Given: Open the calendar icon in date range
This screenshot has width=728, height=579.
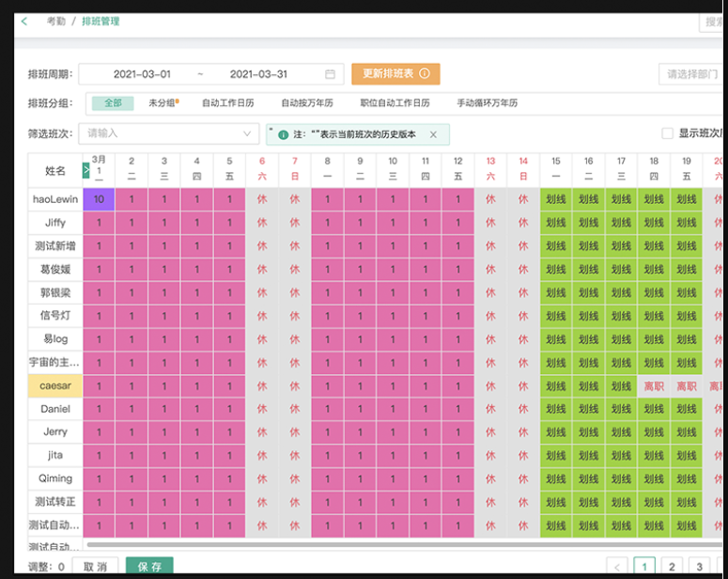Looking at the screenshot, I should pos(330,74).
